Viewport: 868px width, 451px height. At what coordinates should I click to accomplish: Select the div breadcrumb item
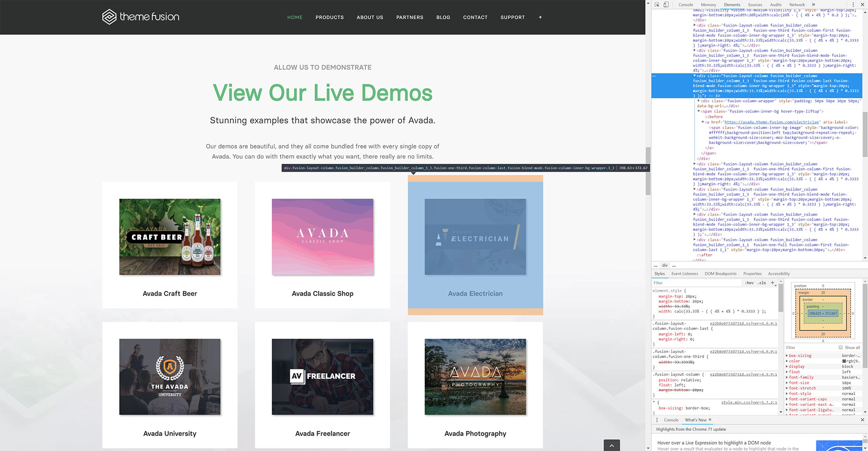click(664, 266)
